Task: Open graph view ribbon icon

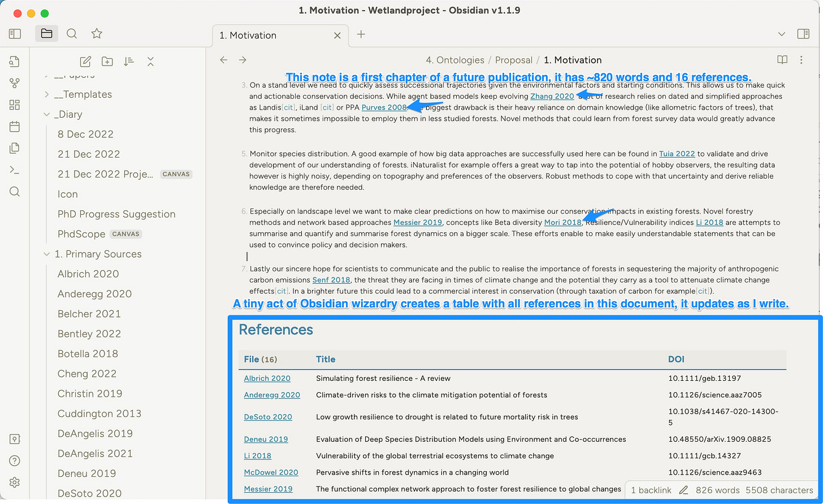Action: tap(15, 83)
